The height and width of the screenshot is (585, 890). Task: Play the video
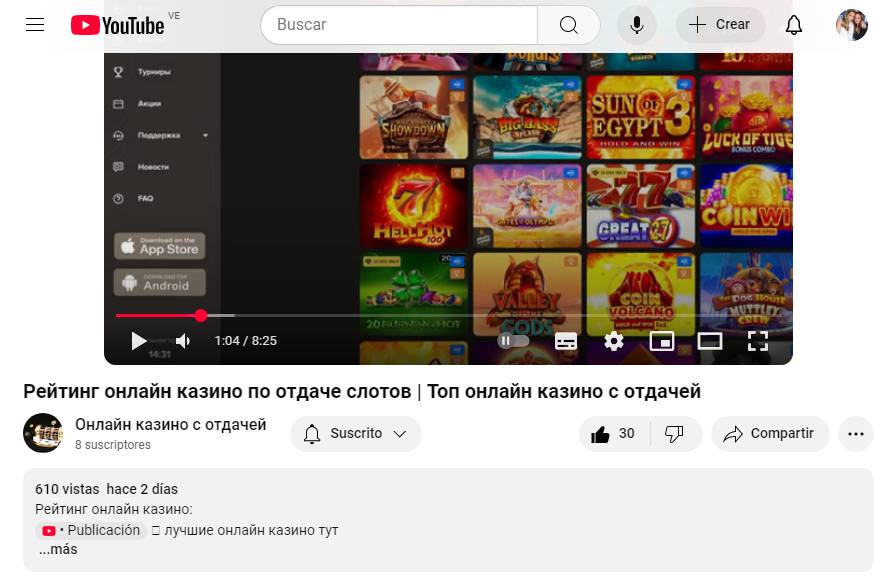(x=138, y=341)
